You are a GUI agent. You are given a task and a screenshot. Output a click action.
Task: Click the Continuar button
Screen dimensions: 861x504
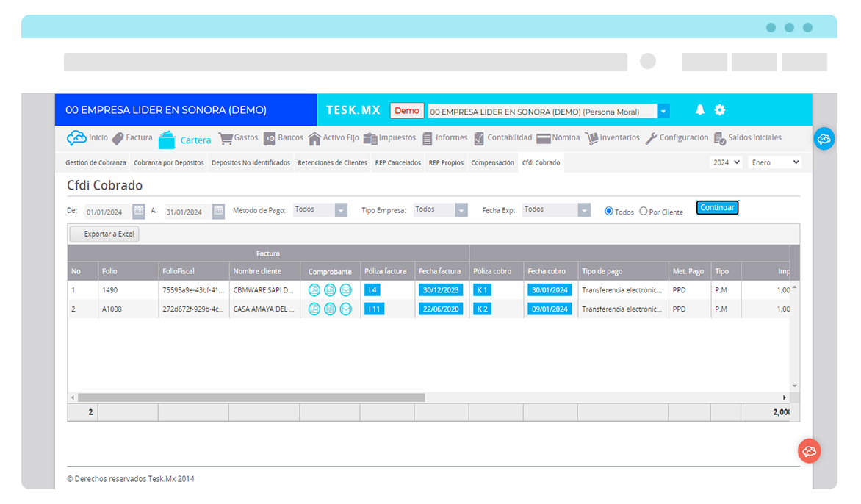717,207
